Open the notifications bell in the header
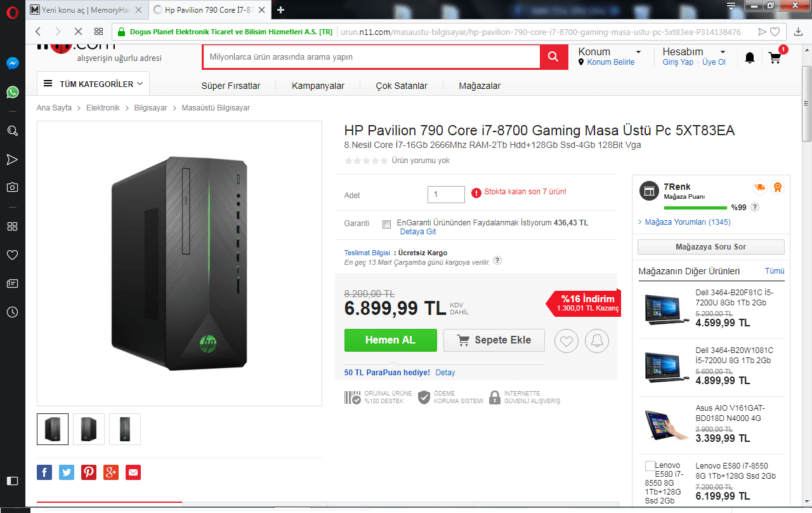This screenshot has width=812, height=513. point(750,58)
